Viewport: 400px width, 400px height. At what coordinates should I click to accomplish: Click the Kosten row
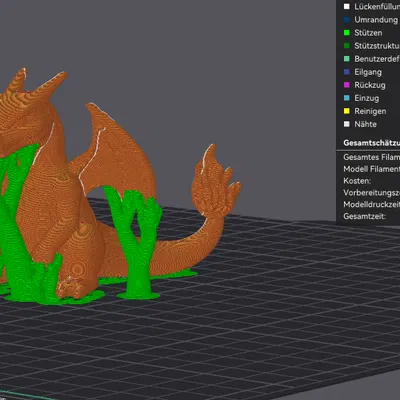357,181
